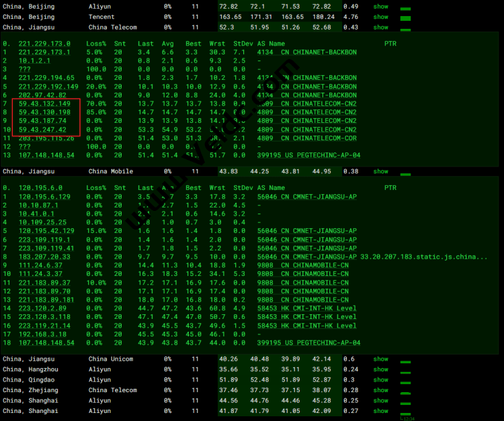
Task: Click green latency bar for Beijing Tencent
Action: click(x=405, y=18)
